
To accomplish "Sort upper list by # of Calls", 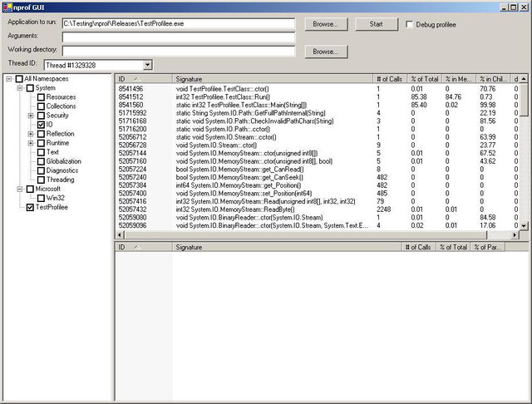I will [x=390, y=79].
